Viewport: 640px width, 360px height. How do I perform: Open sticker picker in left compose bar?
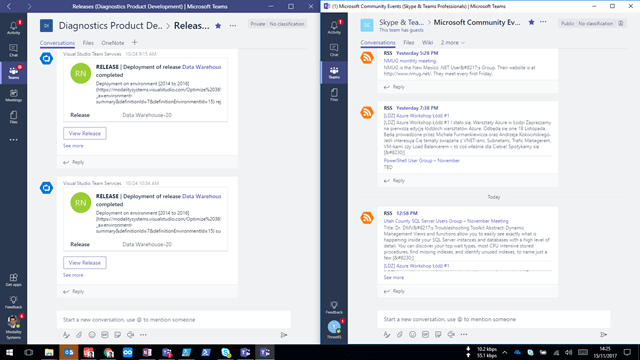tap(118, 335)
